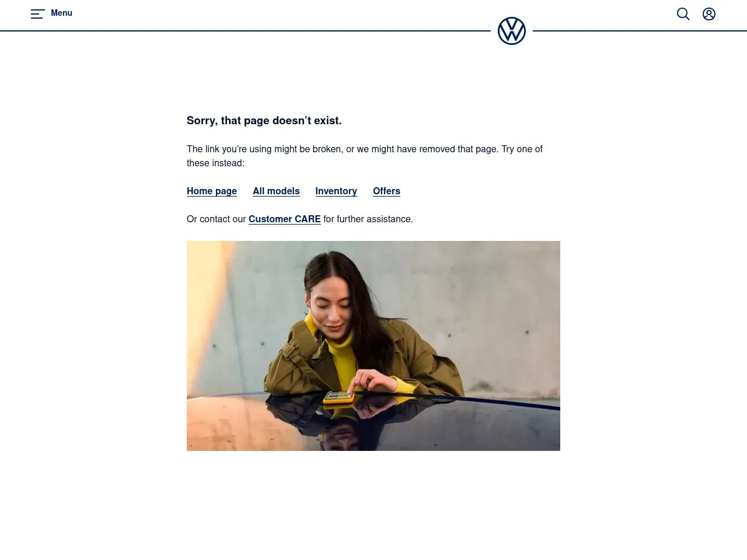The width and height of the screenshot is (747, 560).
Task: Click the 'The link you're using' paragraph
Action: (365, 156)
